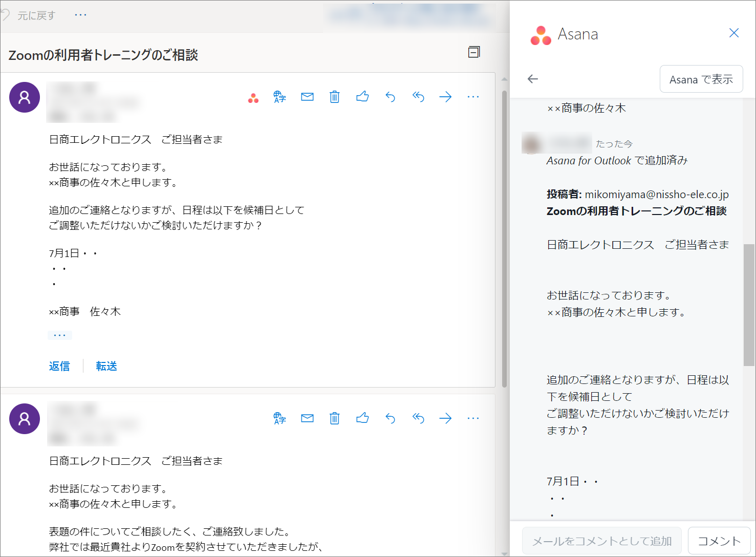
Task: Click Asana で表示 button
Action: point(701,79)
